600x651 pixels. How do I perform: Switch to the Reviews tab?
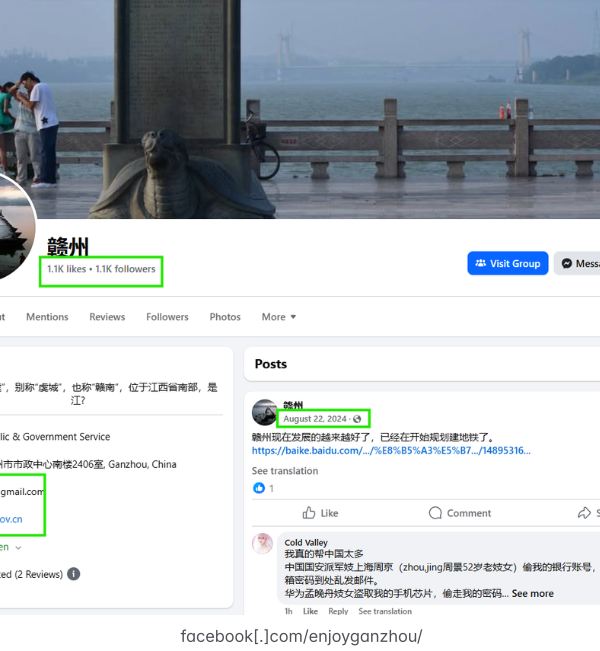coord(107,317)
